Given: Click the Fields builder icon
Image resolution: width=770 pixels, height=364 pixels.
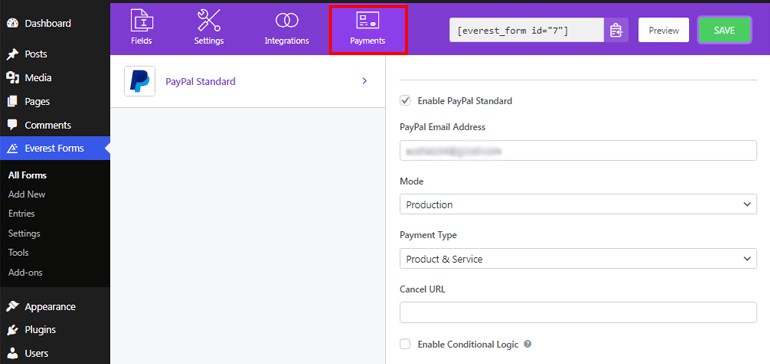Looking at the screenshot, I should 141,20.
